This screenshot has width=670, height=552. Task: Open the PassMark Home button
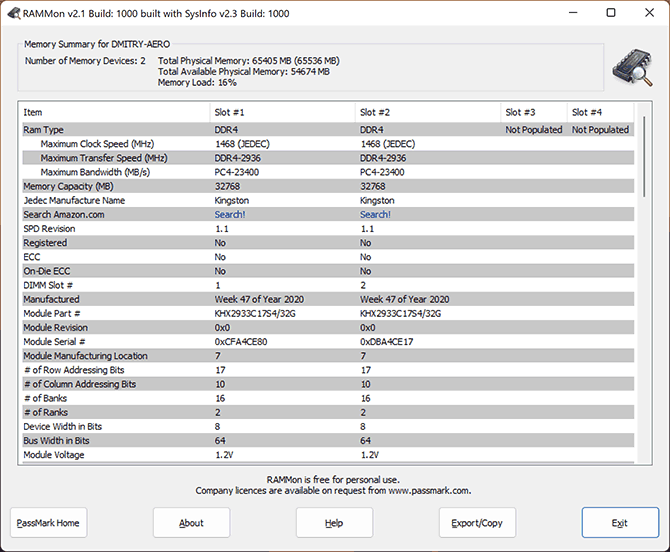48,522
